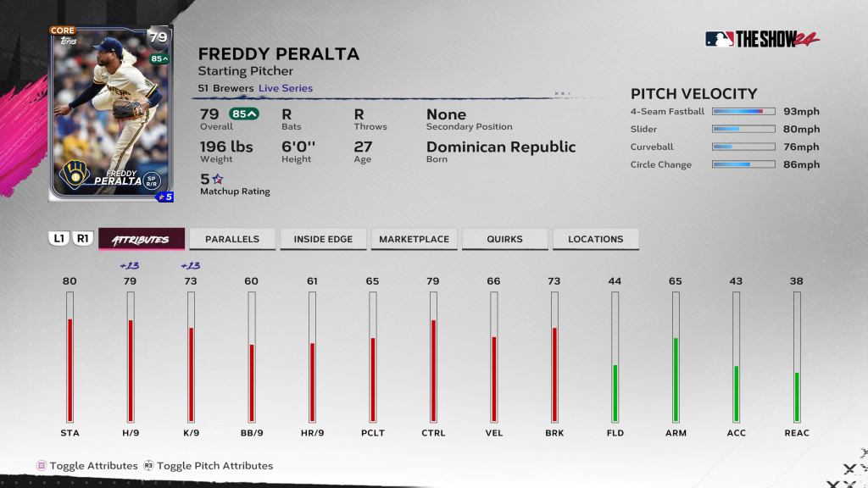Image resolution: width=868 pixels, height=488 pixels.
Task: Switch to the Parallels tab
Action: [x=232, y=239]
